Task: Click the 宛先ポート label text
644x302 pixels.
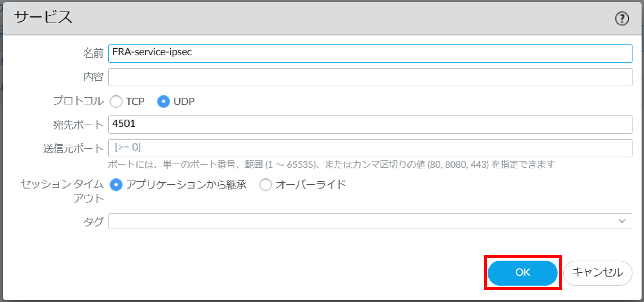Action: coord(78,125)
